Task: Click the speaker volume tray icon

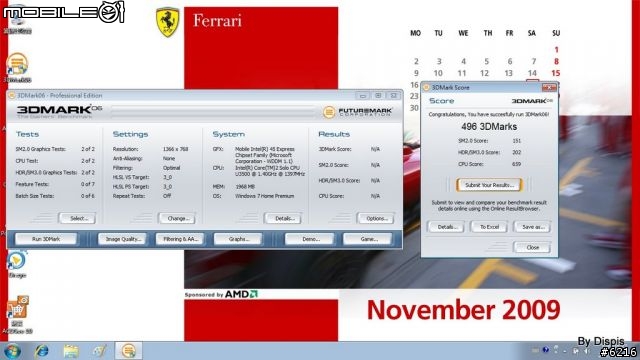Action: click(x=587, y=351)
